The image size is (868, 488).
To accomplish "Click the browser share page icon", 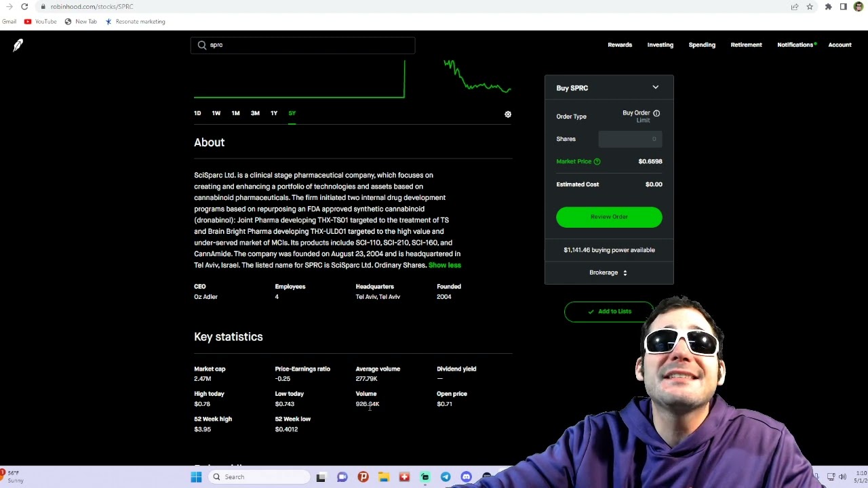I will pos(795,7).
